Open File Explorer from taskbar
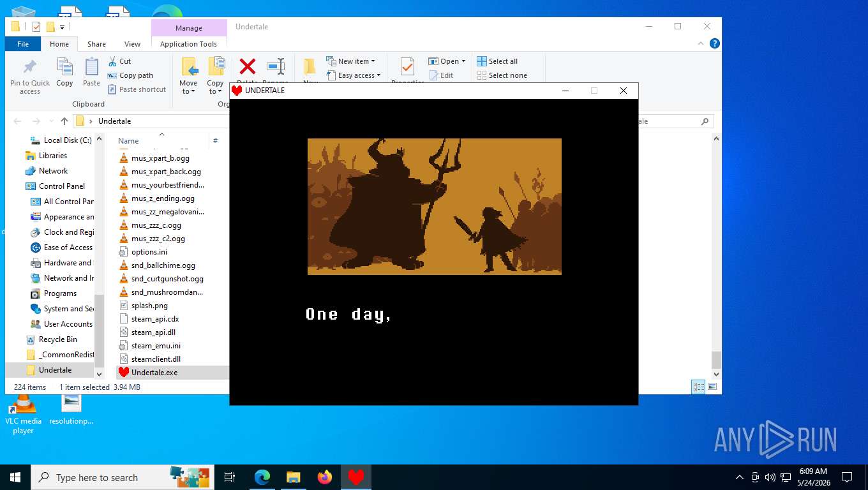Viewport: 868px width, 490px height. pos(294,477)
